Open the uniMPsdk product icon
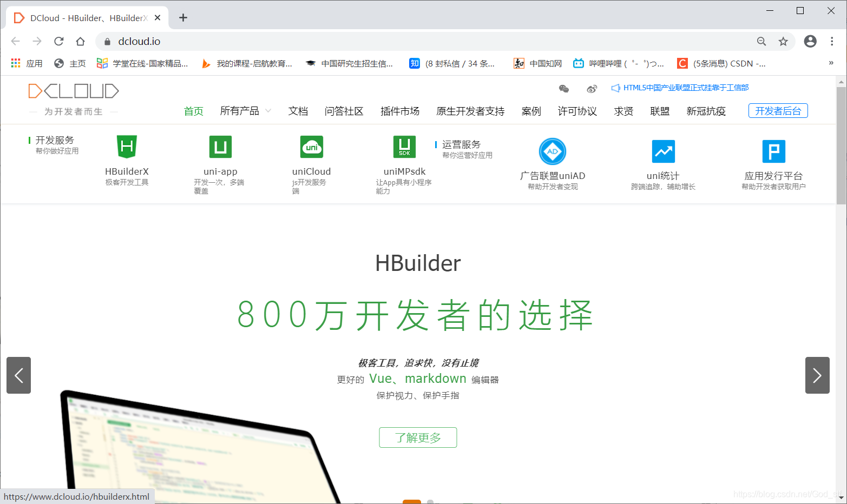Image resolution: width=847 pixels, height=504 pixels. coord(404,147)
